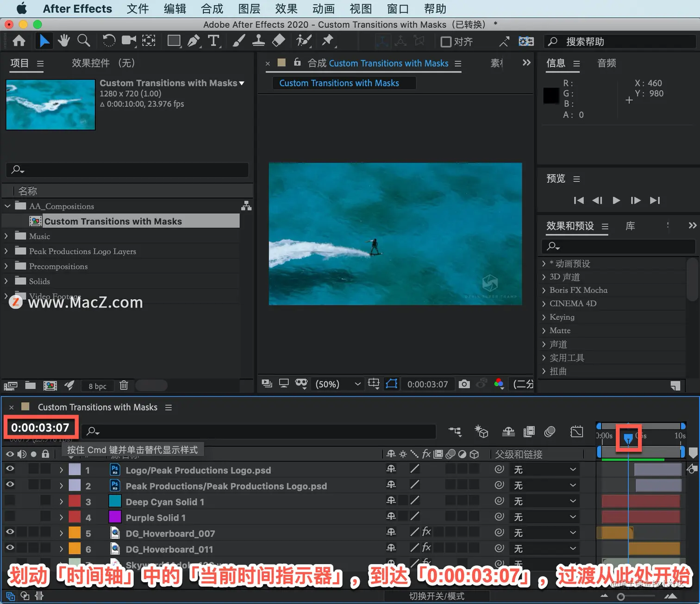
Task: Open the 50% magnification dropdown
Action: click(338, 384)
